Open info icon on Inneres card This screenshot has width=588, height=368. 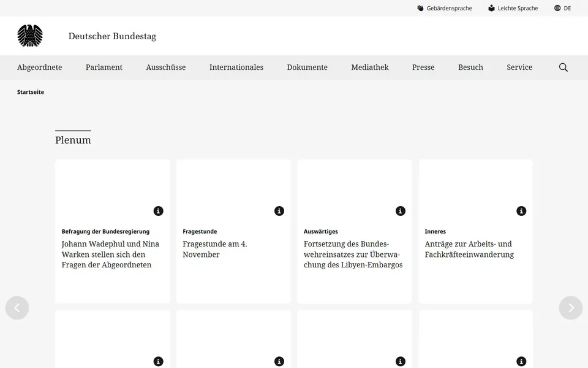[x=521, y=211]
